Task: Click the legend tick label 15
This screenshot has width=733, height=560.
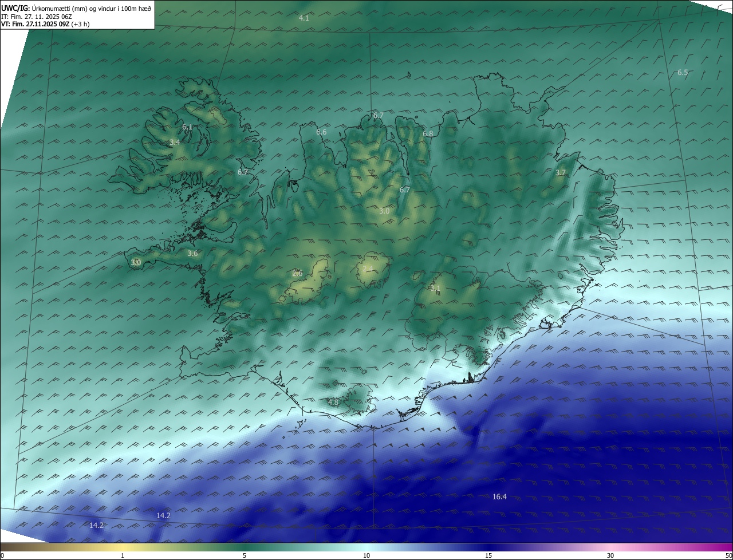Action: pos(488,556)
